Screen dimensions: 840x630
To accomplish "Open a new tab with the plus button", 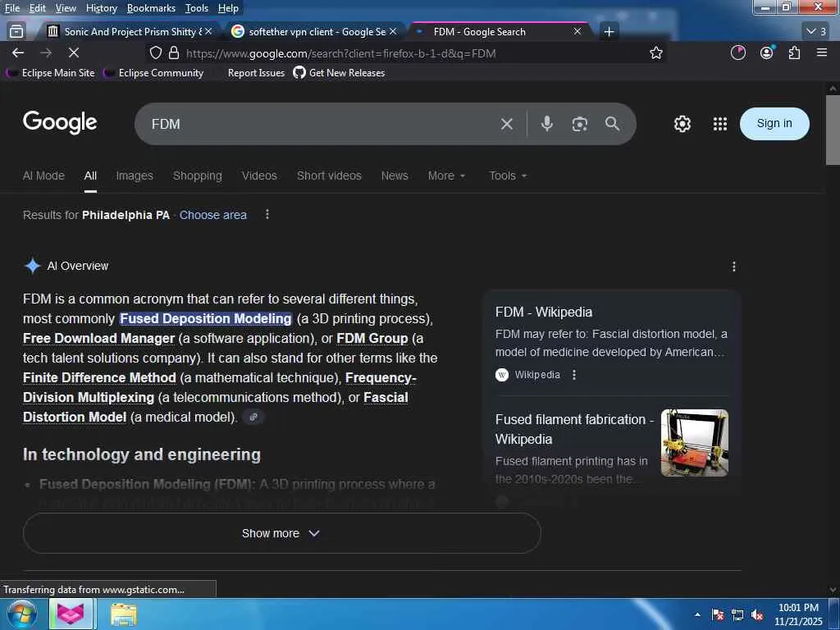I will pyautogui.click(x=609, y=32).
